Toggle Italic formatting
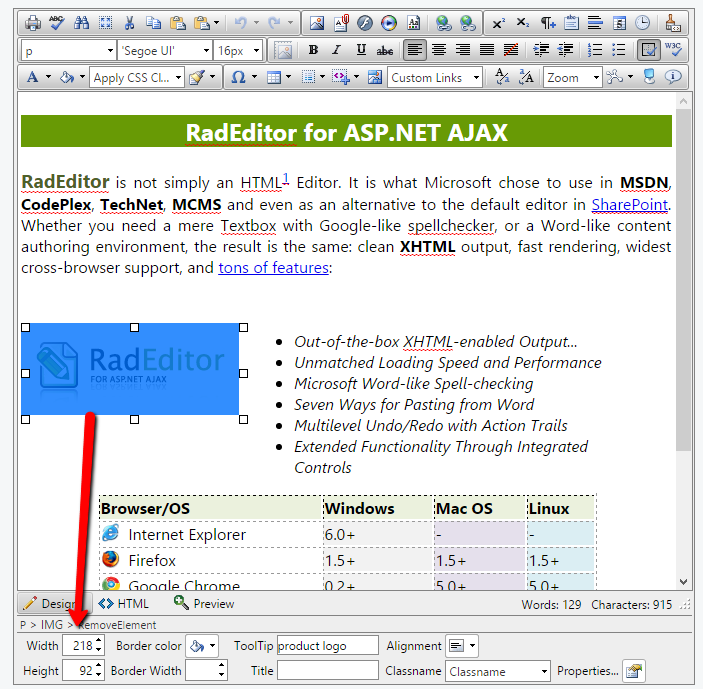 [337, 51]
